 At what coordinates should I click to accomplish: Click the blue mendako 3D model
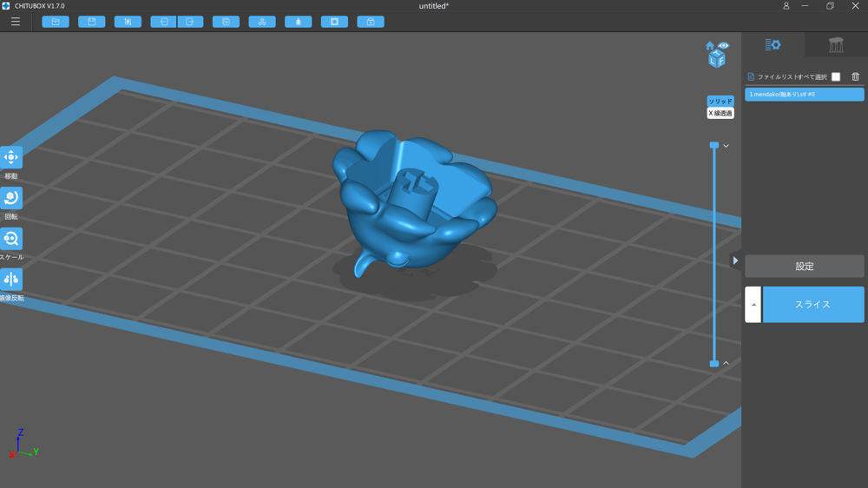pos(413,202)
